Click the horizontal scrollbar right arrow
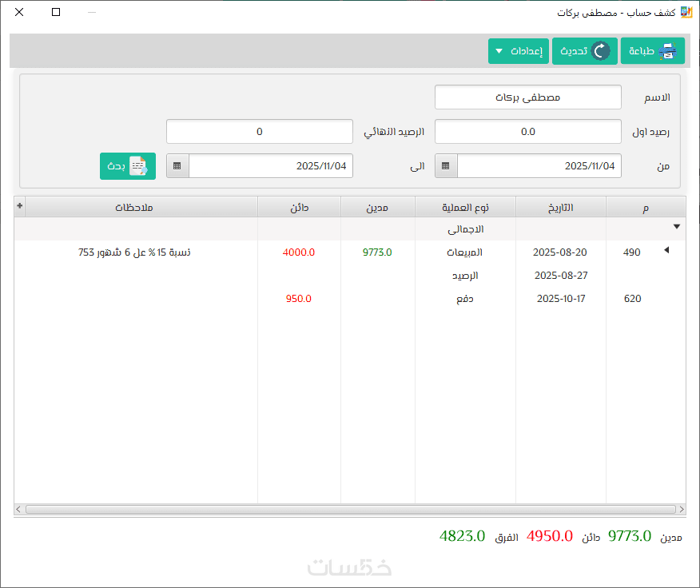This screenshot has height=588, width=700. pyautogui.click(x=682, y=509)
